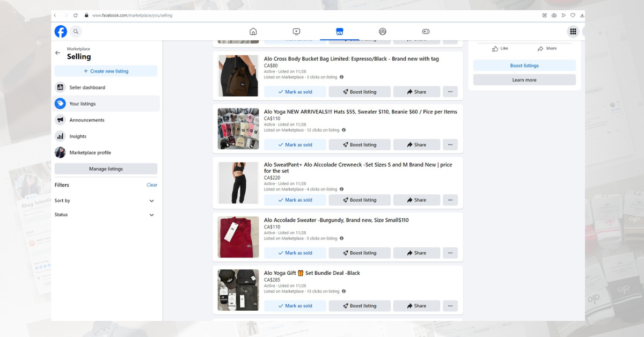Expand the Status filter
Screen dimensions: 644x337
click(106, 215)
